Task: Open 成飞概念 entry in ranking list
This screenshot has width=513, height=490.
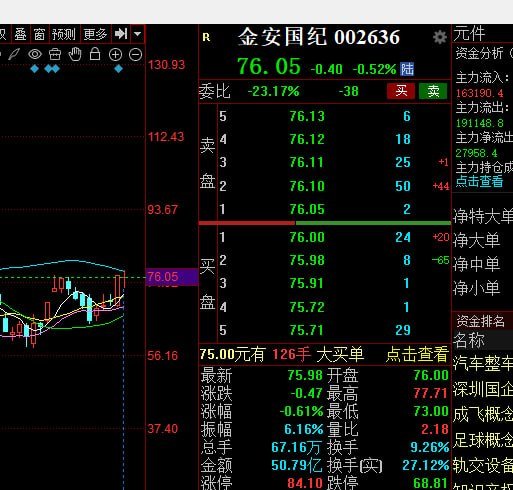Action: click(483, 415)
